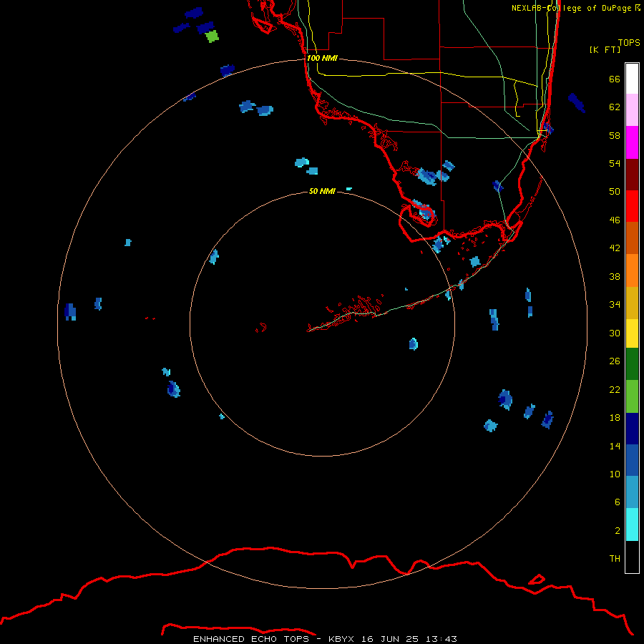The height and width of the screenshot is (644, 644).
Task: Click the 13:43 time stamp
Action: point(441,639)
